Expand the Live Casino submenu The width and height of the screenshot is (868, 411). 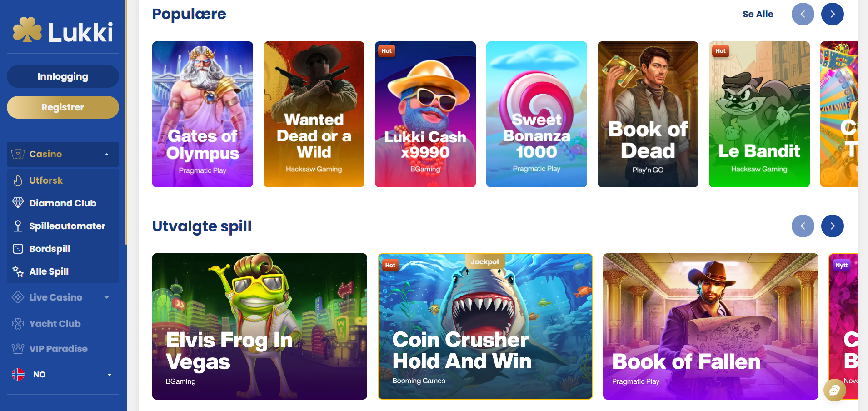coord(63,297)
